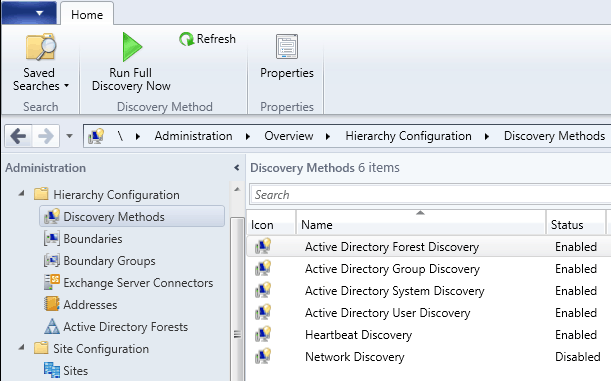The width and height of the screenshot is (611, 381).
Task: Select the Active Directory Group Discovery row
Action: pyautogui.click(x=429, y=269)
